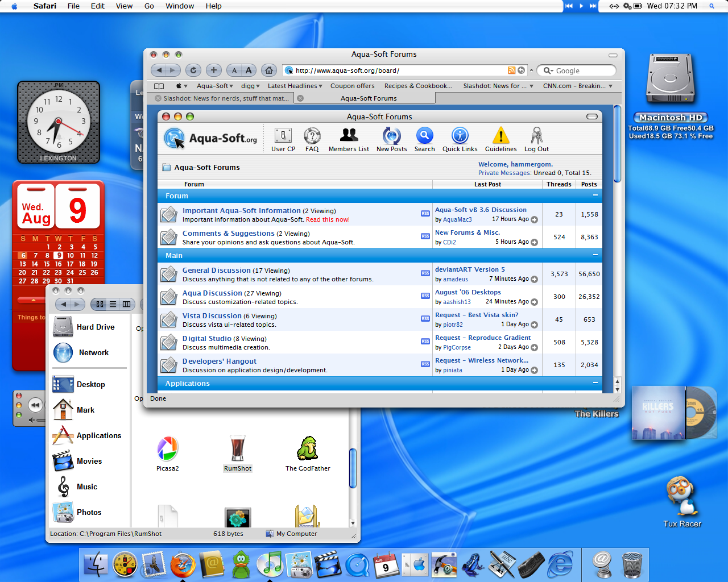The height and width of the screenshot is (582, 728).
Task: Collapse the Forum category section
Action: (595, 196)
